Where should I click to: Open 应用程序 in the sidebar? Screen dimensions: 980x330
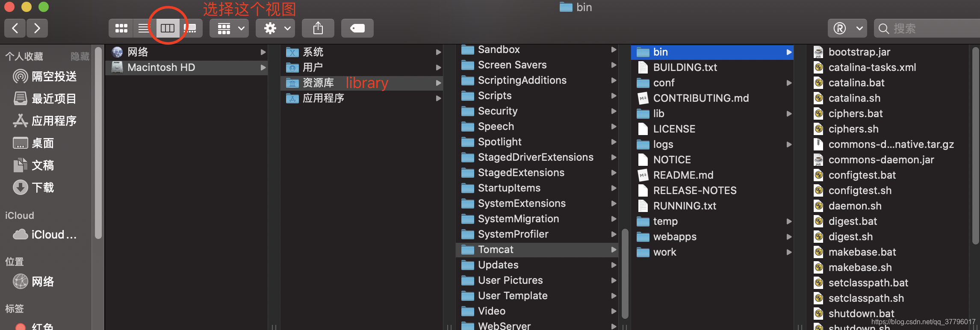[x=45, y=121]
